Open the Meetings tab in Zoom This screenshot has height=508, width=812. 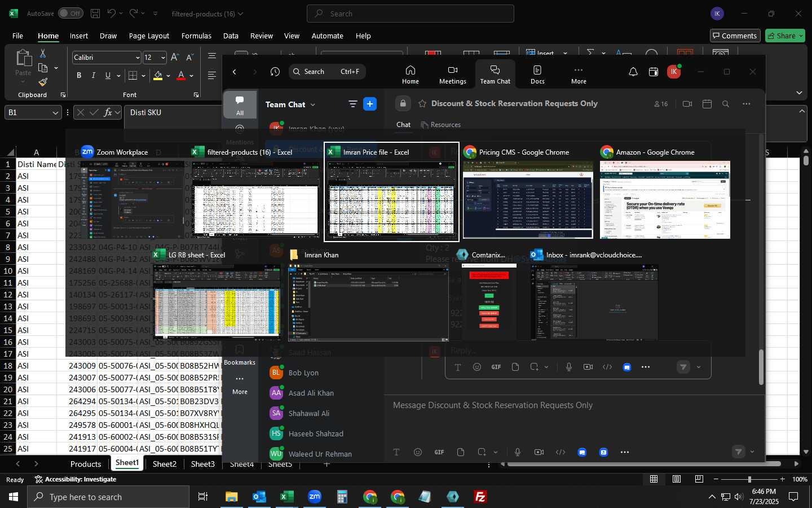(x=453, y=75)
